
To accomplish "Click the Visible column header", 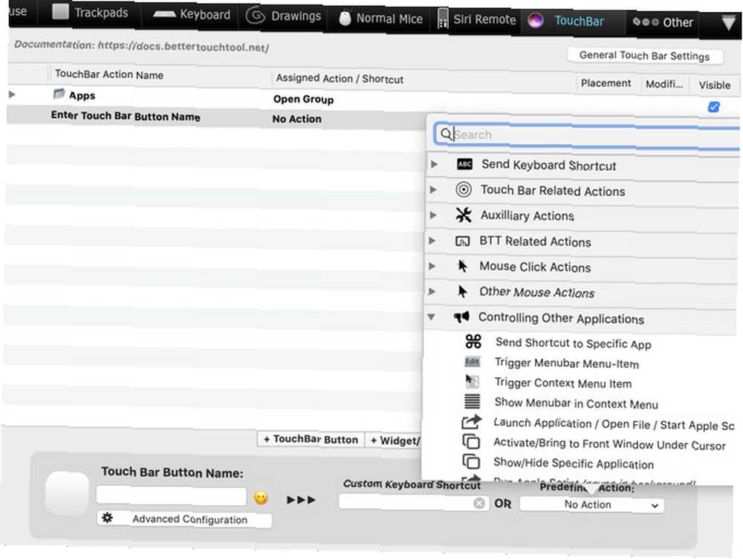I will (x=714, y=85).
